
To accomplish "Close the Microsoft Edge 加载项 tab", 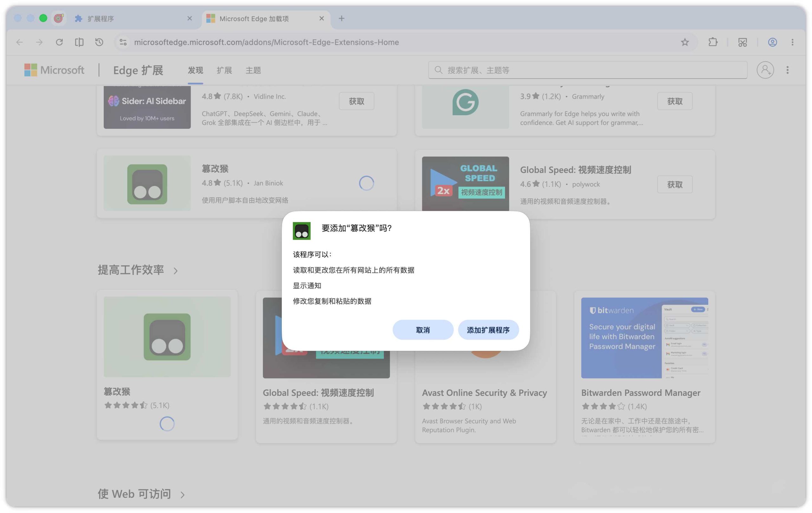I will coord(321,18).
